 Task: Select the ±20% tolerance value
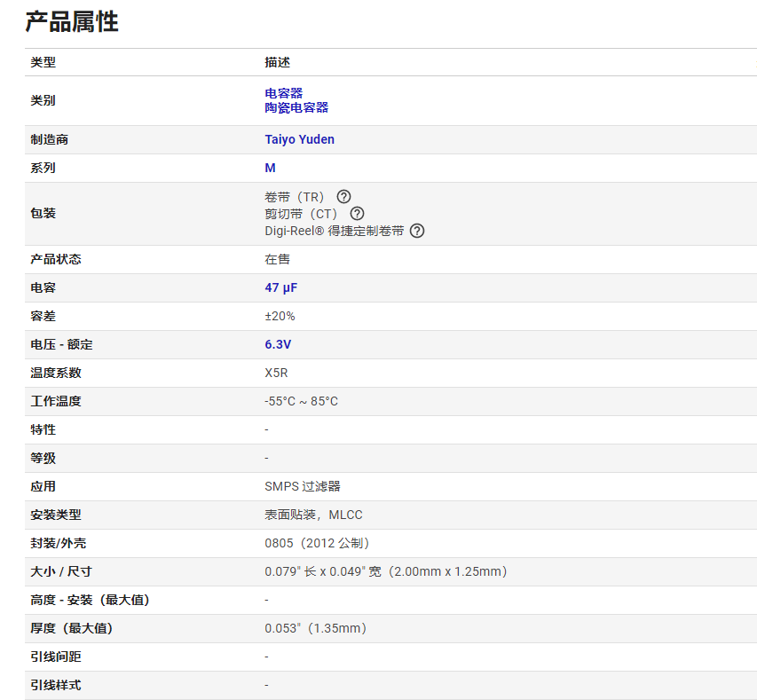280,316
